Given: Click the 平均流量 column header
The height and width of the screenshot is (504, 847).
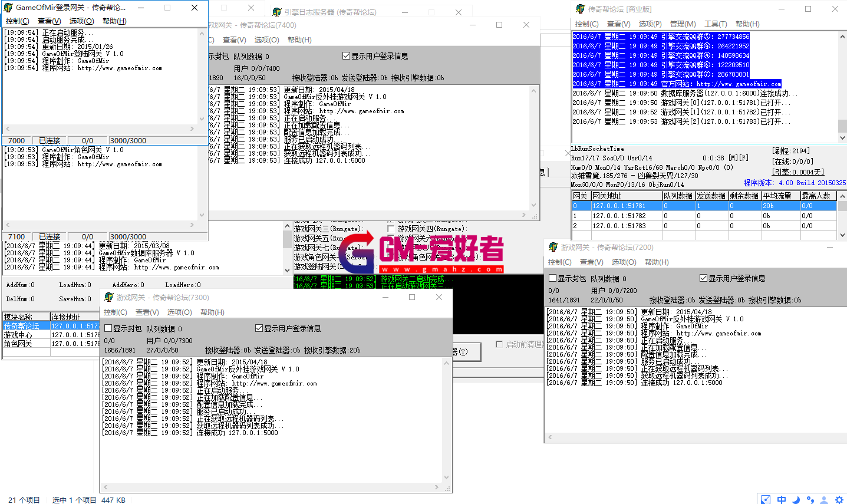Looking at the screenshot, I should [780, 196].
